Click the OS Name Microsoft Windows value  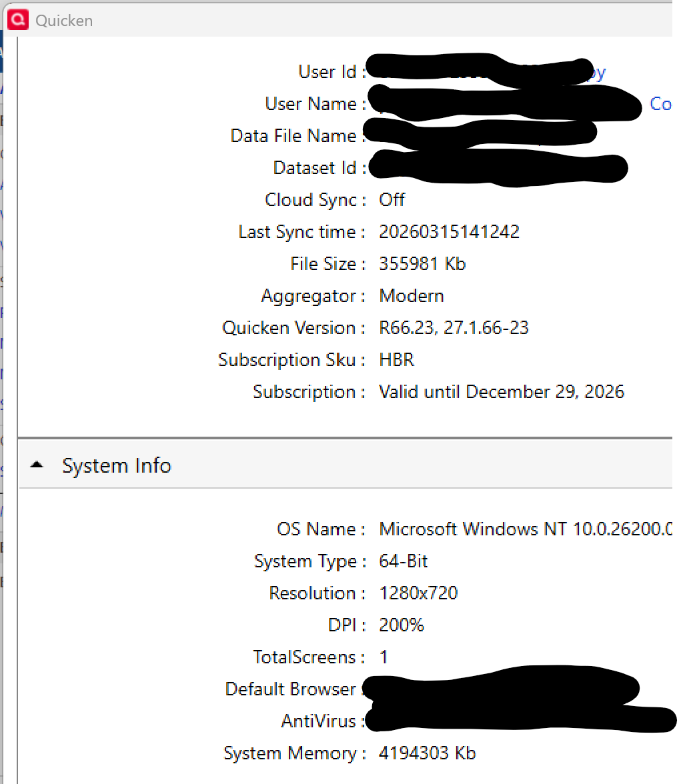(526, 529)
